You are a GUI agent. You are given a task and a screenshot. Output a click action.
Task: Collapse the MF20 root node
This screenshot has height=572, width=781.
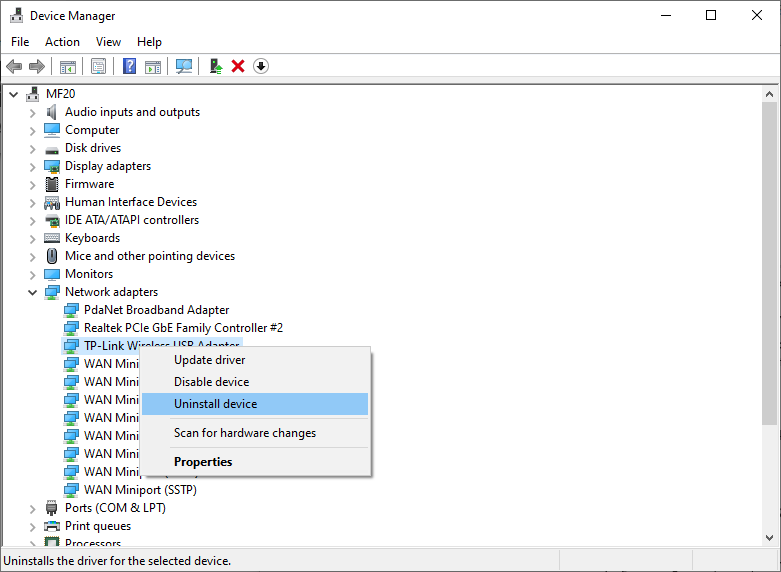pos(14,94)
